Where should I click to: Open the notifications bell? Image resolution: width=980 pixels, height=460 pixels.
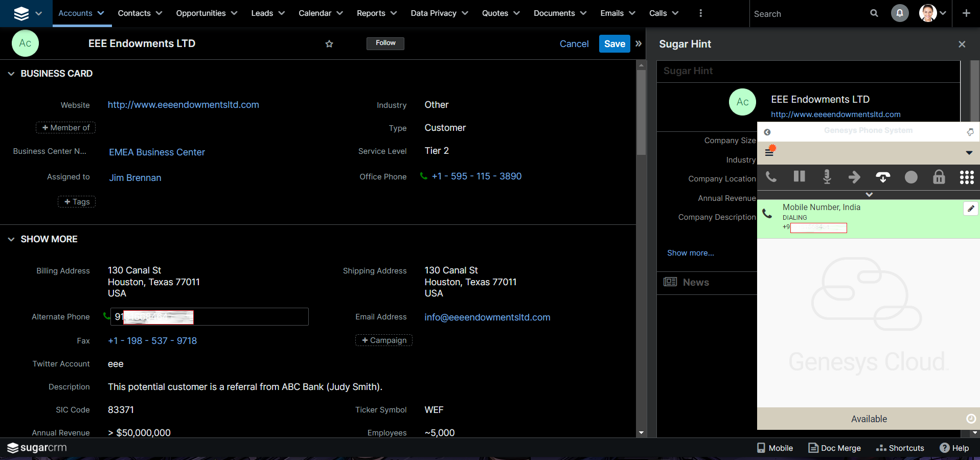tap(900, 13)
